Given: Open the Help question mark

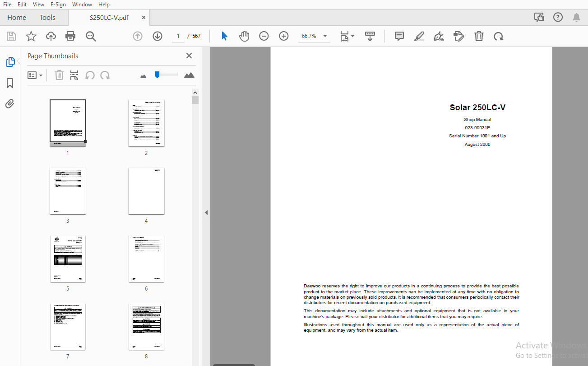Looking at the screenshot, I should click(558, 17).
